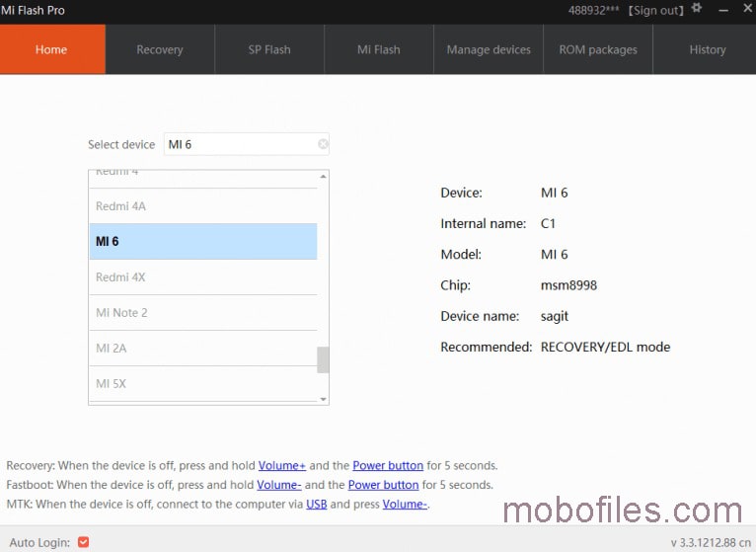Click the sagit device name value
756x552 pixels.
555,317
